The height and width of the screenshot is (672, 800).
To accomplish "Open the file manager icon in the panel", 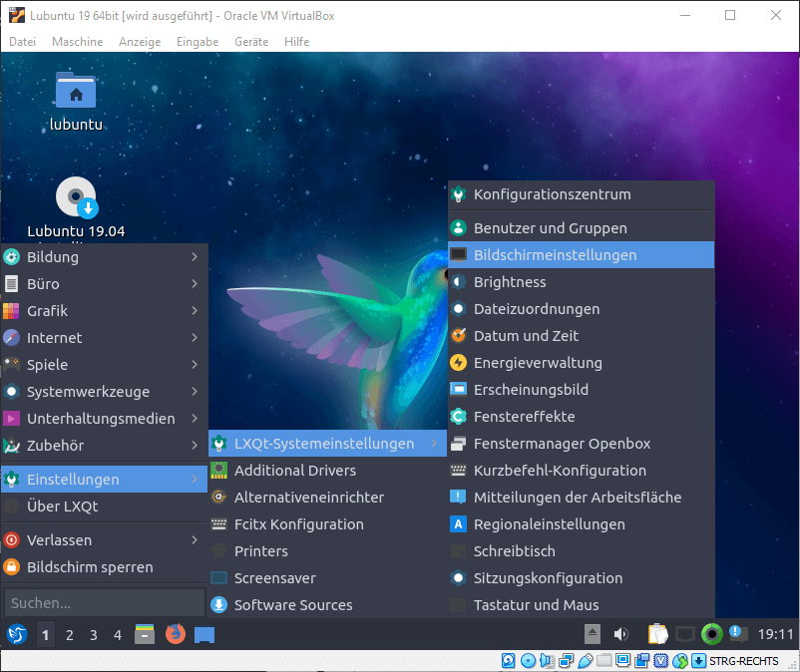I will coord(145,635).
